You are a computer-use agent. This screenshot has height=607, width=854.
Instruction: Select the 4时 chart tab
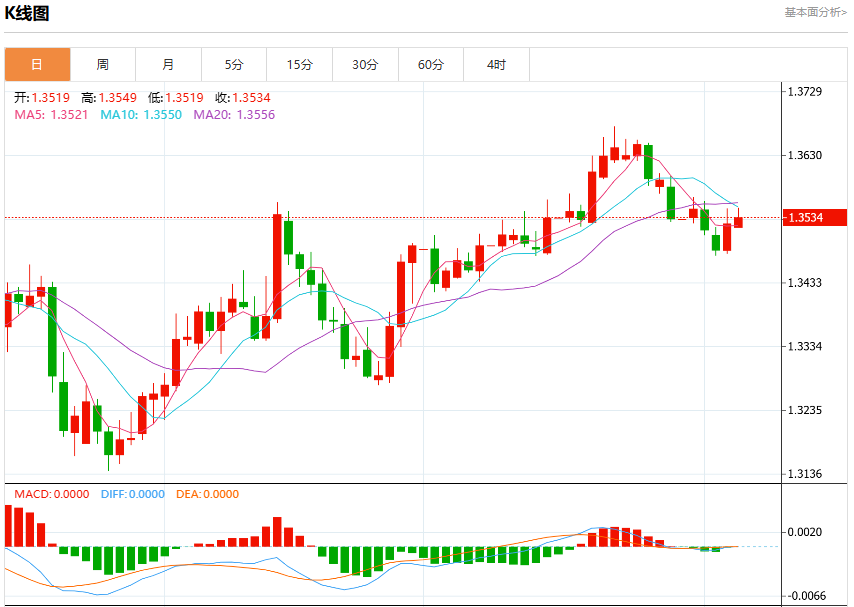[x=496, y=64]
